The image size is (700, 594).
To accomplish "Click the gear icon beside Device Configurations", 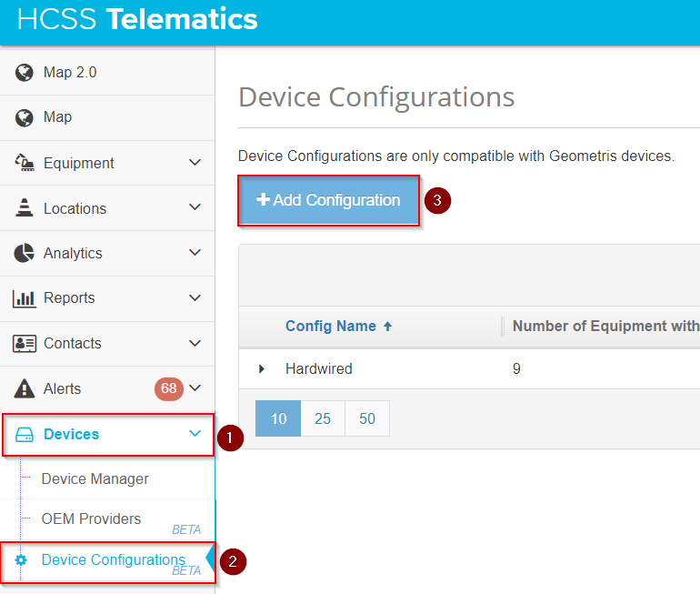I will coord(21,560).
